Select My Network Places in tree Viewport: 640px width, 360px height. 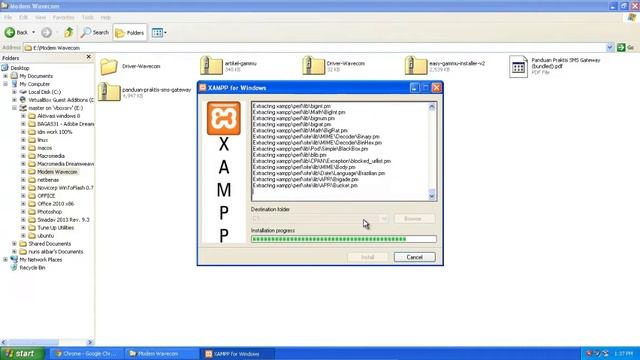point(41,260)
